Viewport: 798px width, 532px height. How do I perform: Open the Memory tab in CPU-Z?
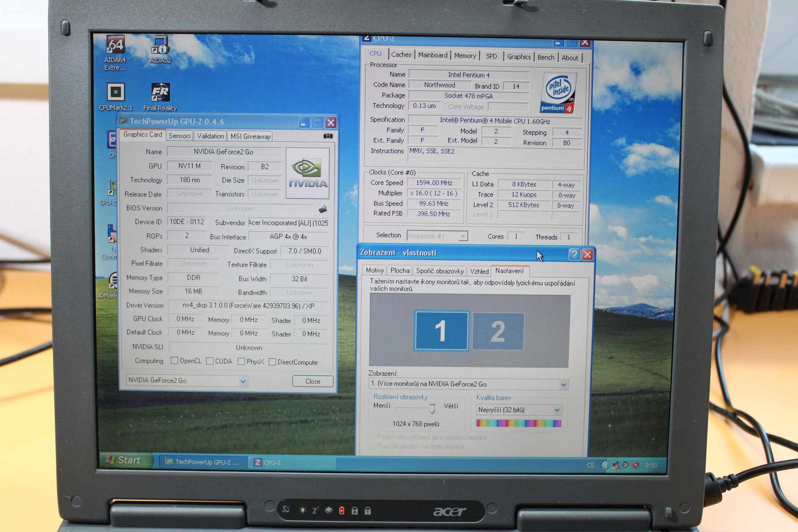[465, 56]
